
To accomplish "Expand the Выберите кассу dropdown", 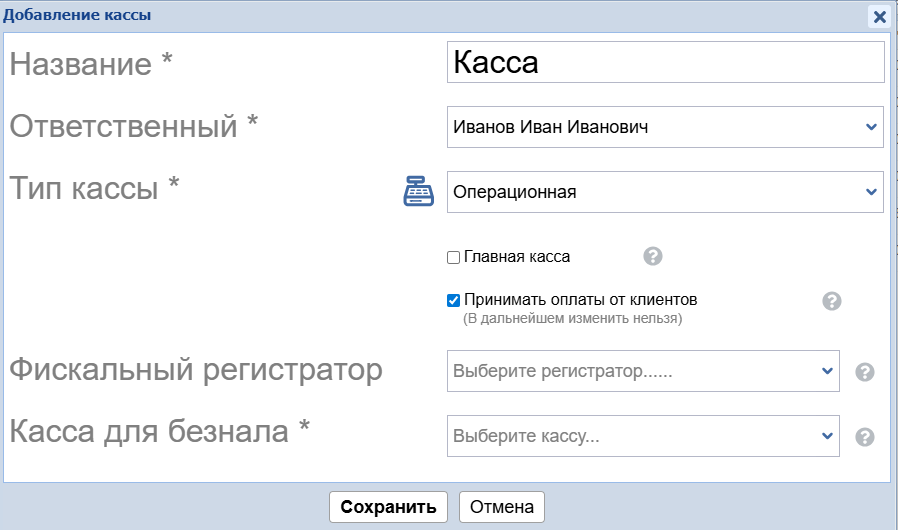I will click(643, 436).
